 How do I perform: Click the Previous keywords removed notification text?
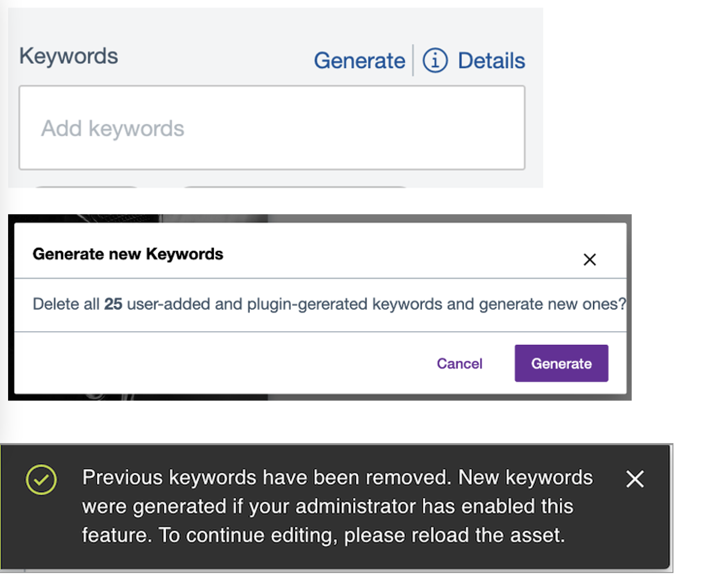337,506
